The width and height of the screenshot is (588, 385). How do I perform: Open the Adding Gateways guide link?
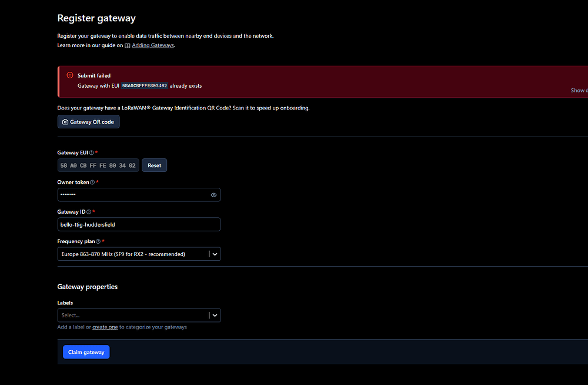pos(153,45)
